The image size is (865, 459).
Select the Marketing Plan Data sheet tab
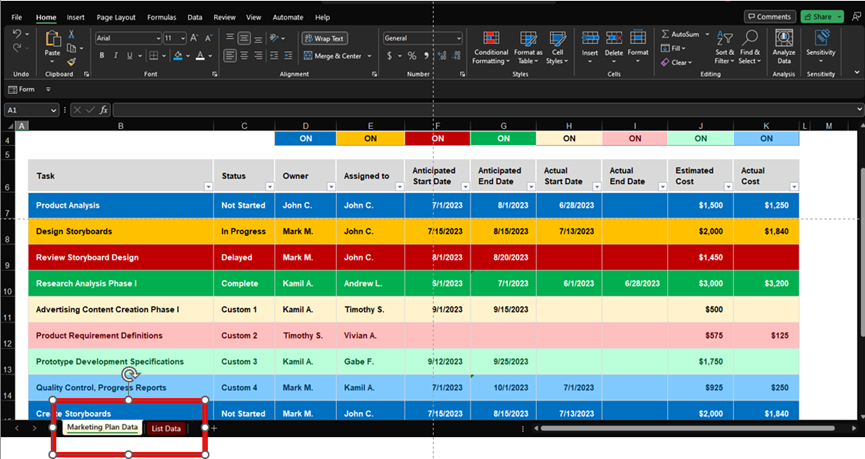click(103, 428)
